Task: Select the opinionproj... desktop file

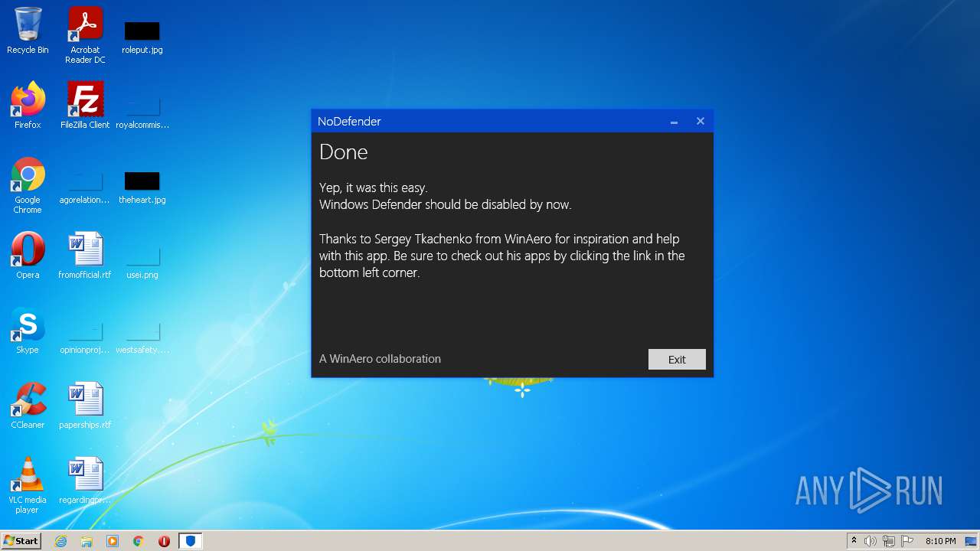Action: pos(85,337)
